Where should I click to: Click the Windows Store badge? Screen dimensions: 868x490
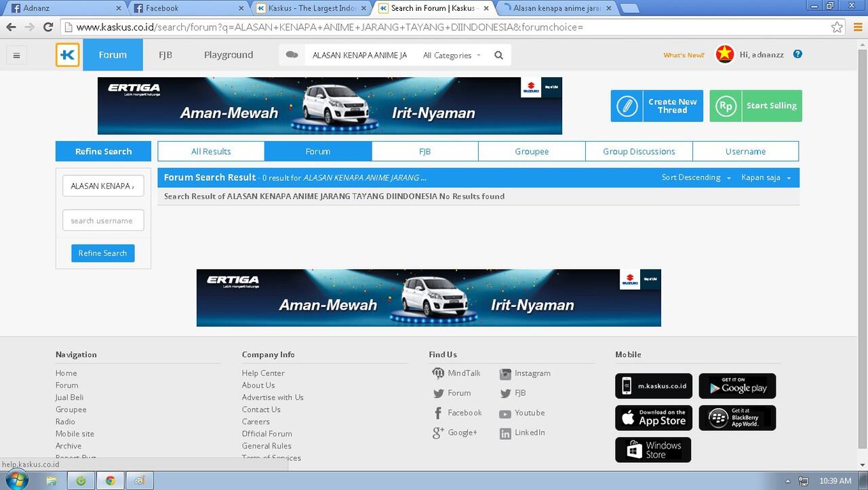tap(653, 450)
